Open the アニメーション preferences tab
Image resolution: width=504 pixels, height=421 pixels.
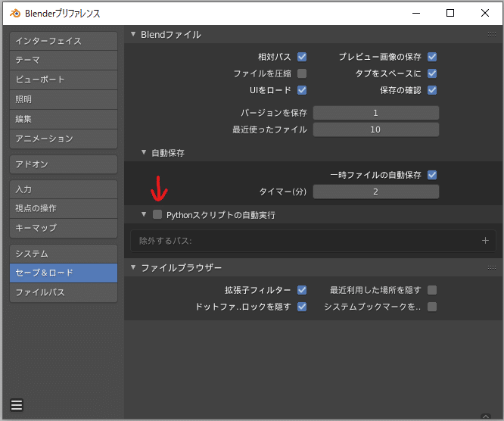point(64,139)
